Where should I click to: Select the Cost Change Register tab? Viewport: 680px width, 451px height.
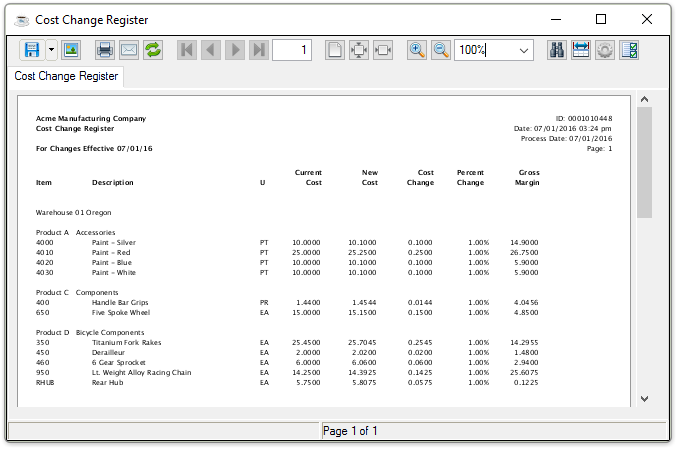coord(66,76)
